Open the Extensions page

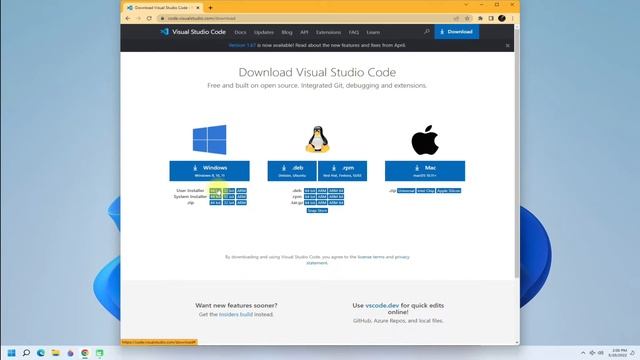click(x=328, y=32)
